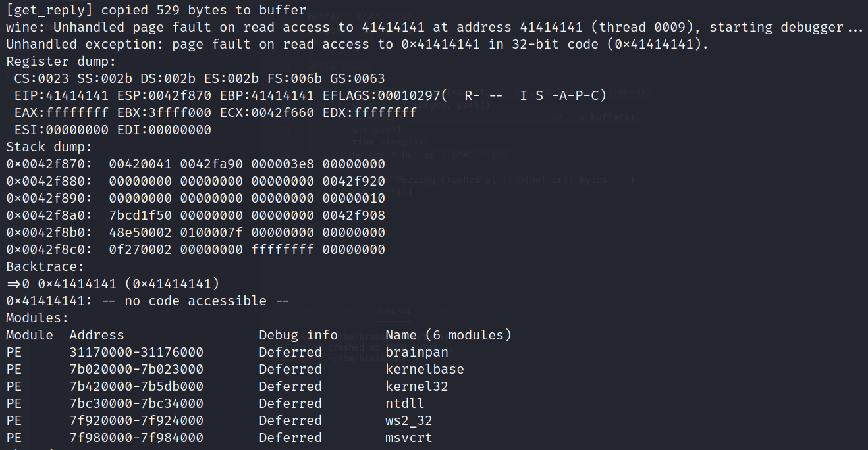Click the '[get_reply] copied 529 bytes' line
The image size is (868, 450).
pos(156,11)
